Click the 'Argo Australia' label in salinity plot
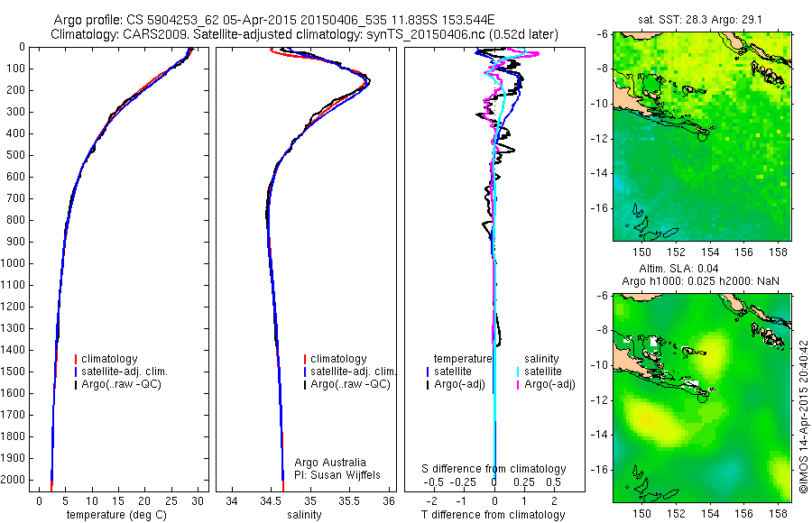812x523 pixels. pos(330,463)
